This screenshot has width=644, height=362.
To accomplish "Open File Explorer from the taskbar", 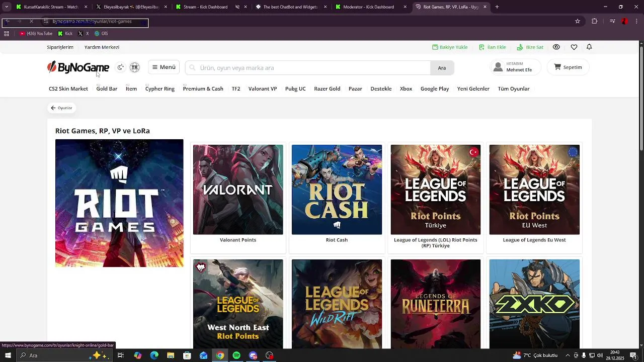I will pyautogui.click(x=171, y=355).
